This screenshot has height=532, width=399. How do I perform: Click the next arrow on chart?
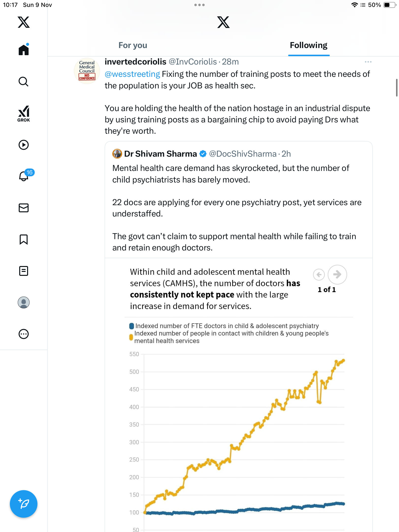(337, 274)
